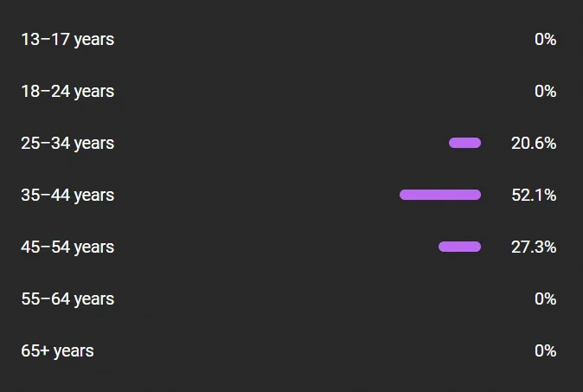
Task: Click the 45–54 years age label
Action: pos(67,247)
